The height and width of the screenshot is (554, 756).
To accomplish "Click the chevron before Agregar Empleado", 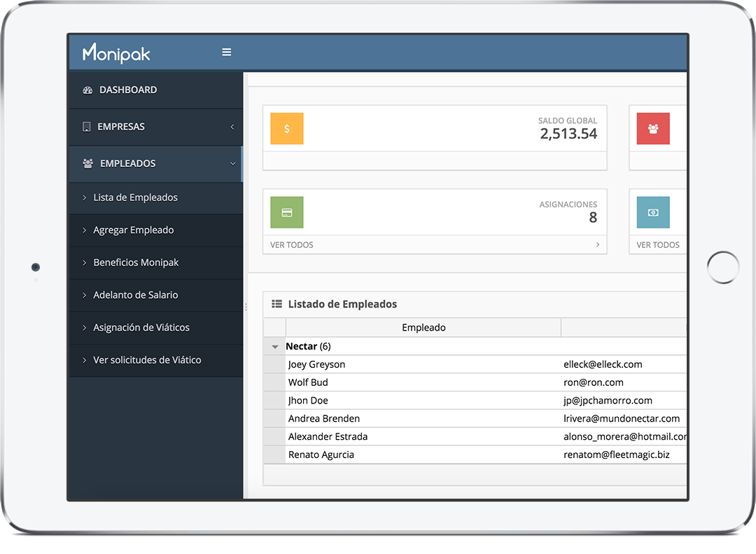I will click(x=85, y=230).
